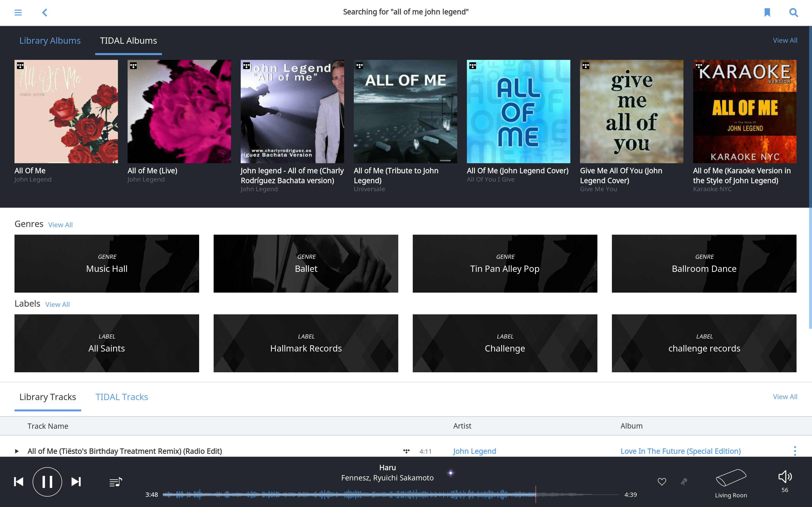Open John Legend artist link in track row

(x=474, y=451)
